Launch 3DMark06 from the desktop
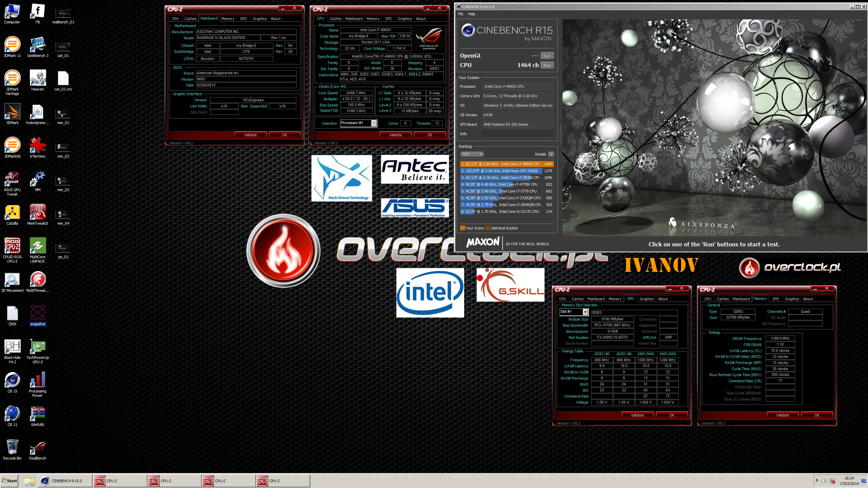Viewport: 868px width, 488px height. tap(12, 148)
